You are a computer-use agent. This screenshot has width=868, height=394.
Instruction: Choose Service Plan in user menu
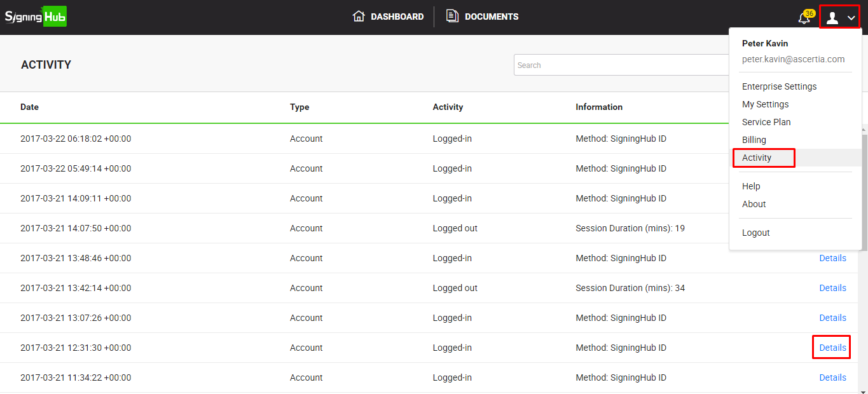[x=766, y=122]
